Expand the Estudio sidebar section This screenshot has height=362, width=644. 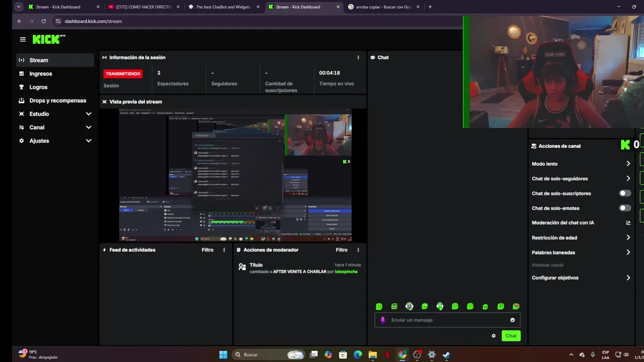pyautogui.click(x=55, y=114)
